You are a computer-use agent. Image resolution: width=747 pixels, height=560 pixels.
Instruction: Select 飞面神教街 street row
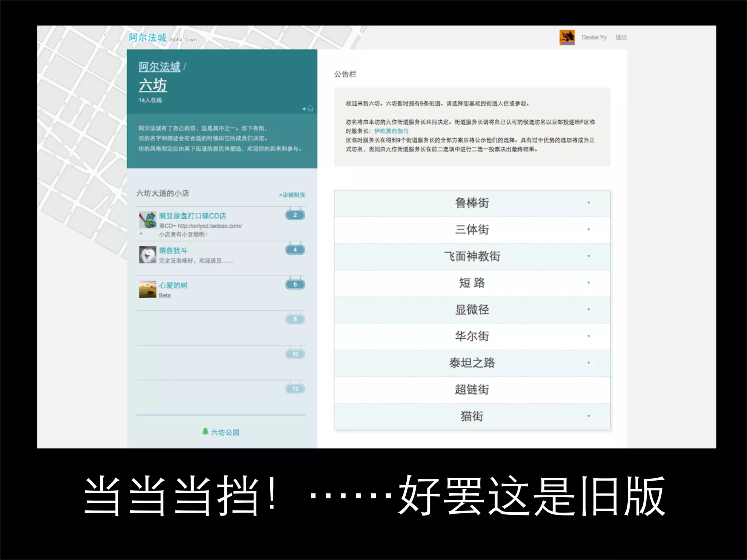click(x=472, y=256)
